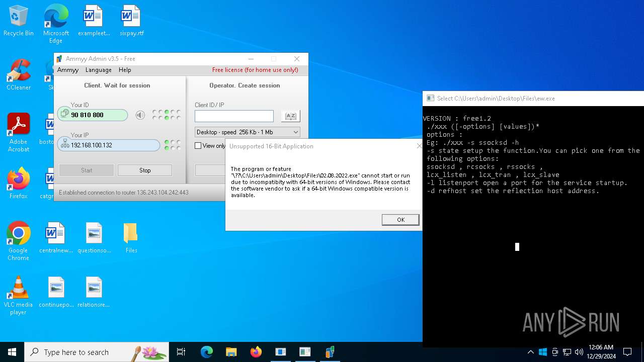644x362 pixels.
Task: Open the centralnew Word document
Action: [56, 238]
